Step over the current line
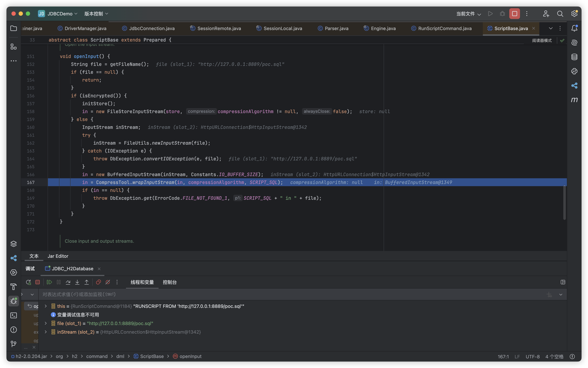Viewport: 588px width, 368px height. point(68,282)
